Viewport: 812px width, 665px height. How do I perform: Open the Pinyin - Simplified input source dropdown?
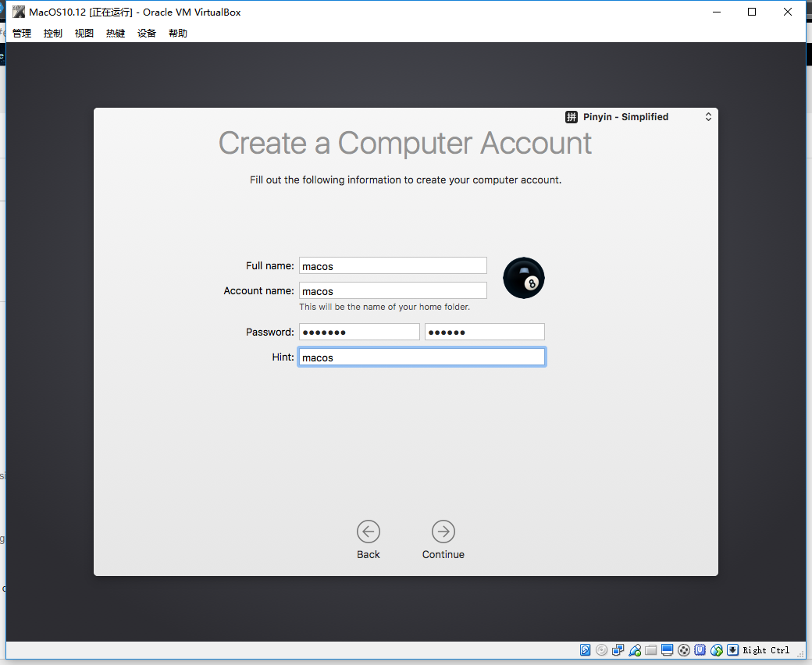click(639, 117)
